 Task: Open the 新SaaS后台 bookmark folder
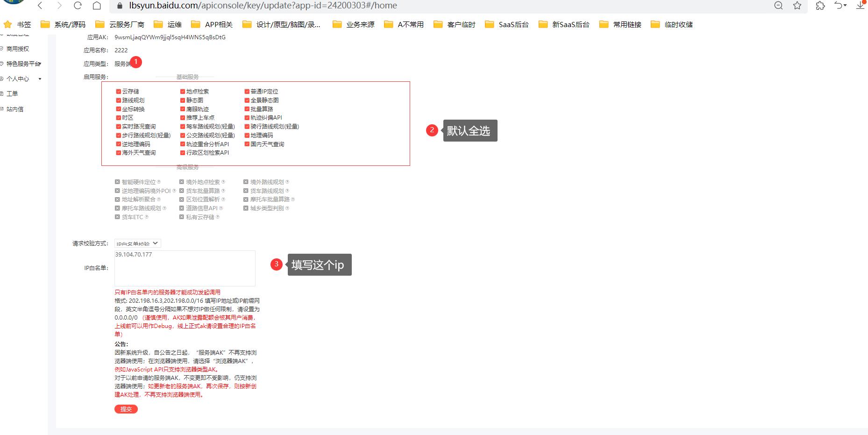(x=564, y=24)
